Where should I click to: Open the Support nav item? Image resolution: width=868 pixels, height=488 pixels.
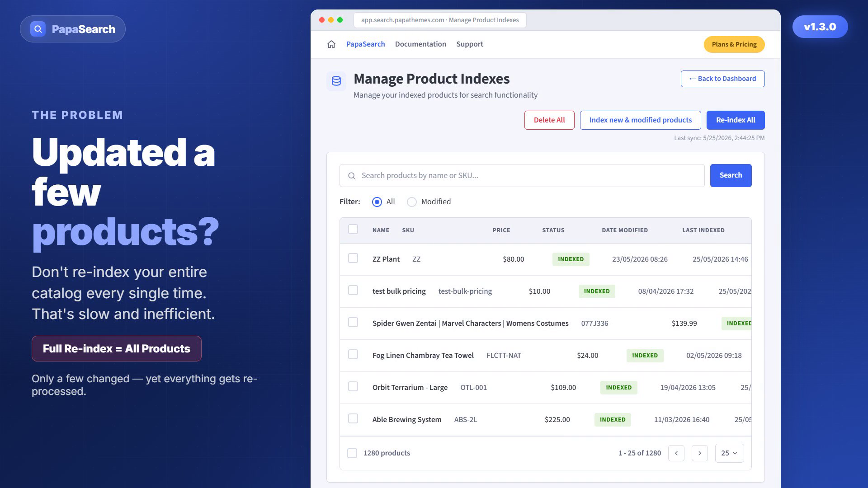pos(469,44)
